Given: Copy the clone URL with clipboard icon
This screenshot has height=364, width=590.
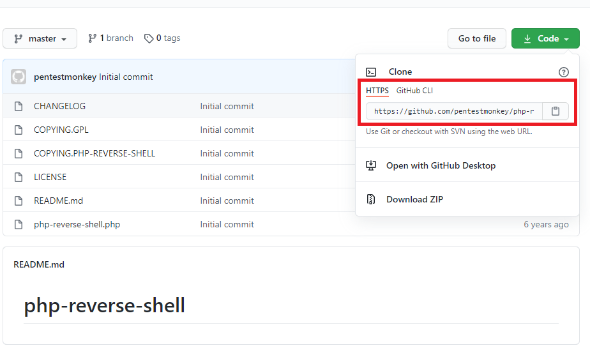Looking at the screenshot, I should point(556,111).
